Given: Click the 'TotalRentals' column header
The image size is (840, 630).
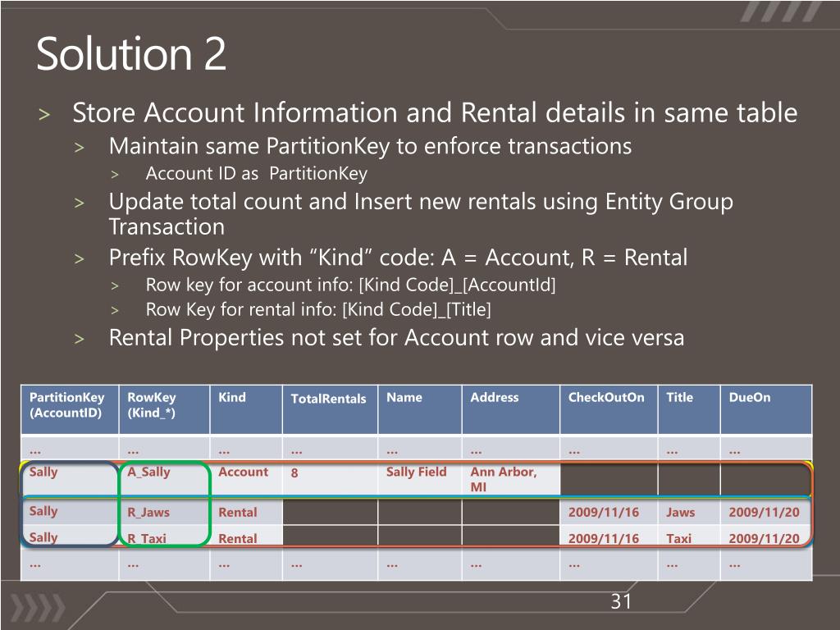Looking at the screenshot, I should [x=330, y=409].
